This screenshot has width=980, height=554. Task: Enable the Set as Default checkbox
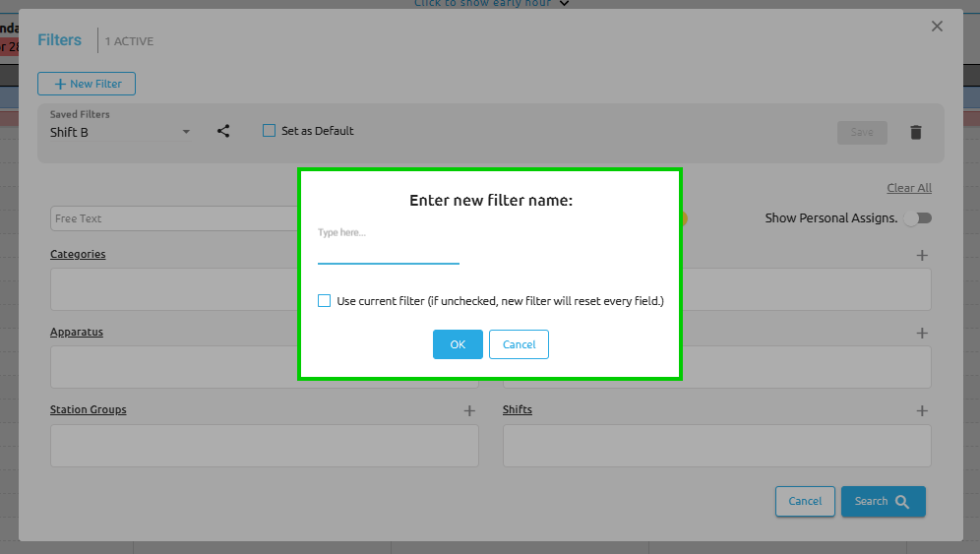(x=270, y=131)
